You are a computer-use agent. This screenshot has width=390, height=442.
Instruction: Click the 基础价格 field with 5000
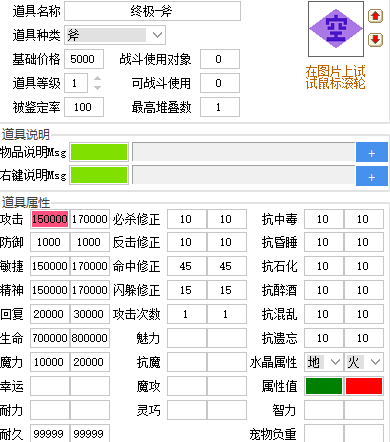click(x=84, y=59)
